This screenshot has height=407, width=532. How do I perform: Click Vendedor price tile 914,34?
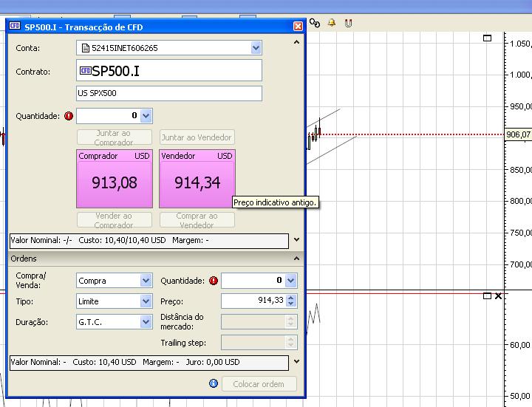pyautogui.click(x=197, y=179)
